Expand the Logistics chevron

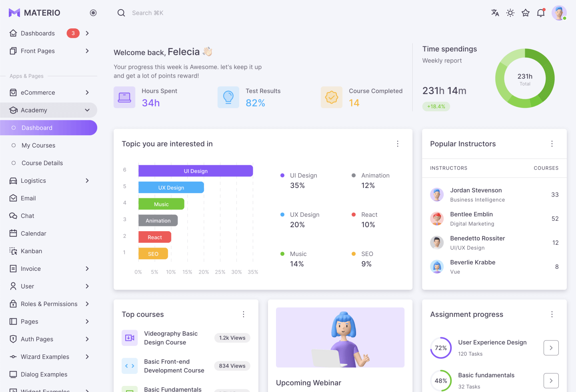click(x=87, y=180)
